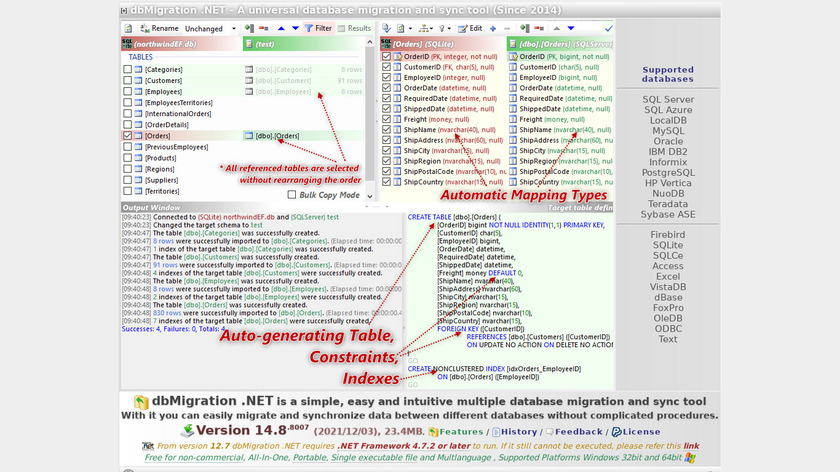This screenshot has width=840, height=472.
Task: Open the Feedback link
Action: pos(574,432)
